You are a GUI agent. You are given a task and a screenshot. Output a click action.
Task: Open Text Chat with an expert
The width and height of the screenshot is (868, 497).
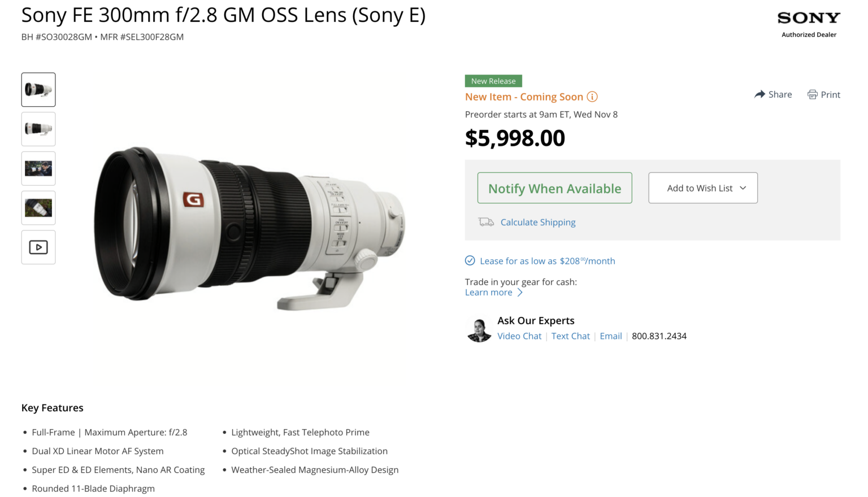pyautogui.click(x=570, y=335)
